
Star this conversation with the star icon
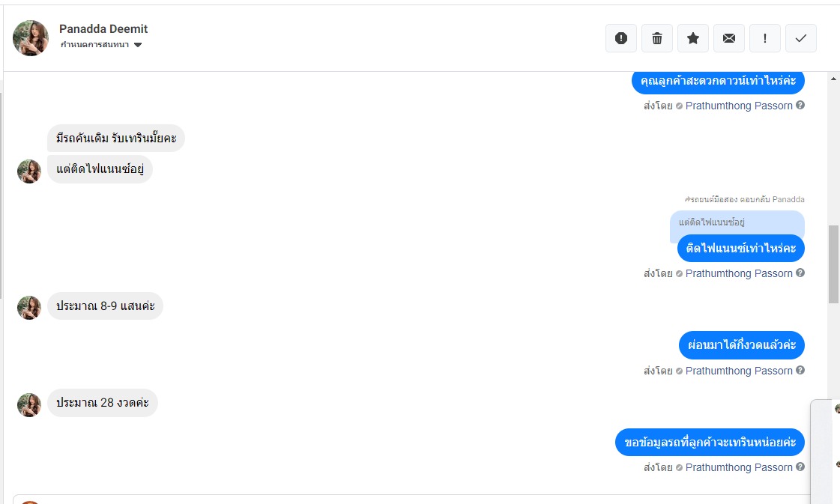click(693, 38)
